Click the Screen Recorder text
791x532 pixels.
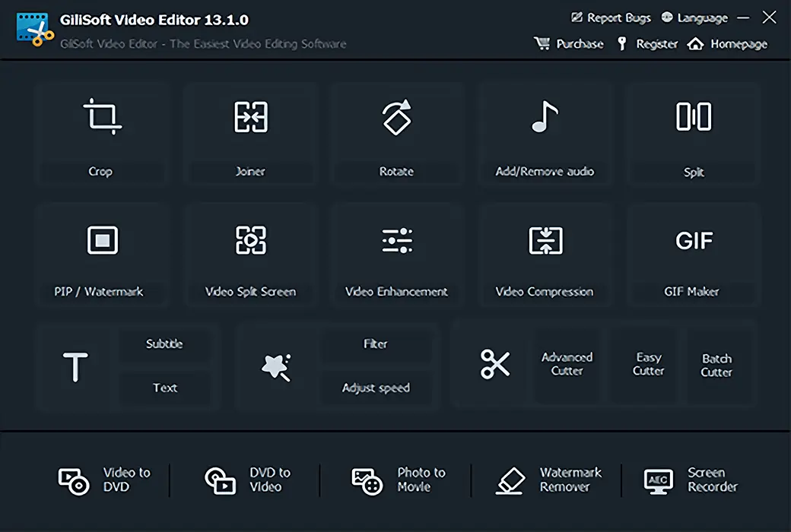click(713, 480)
